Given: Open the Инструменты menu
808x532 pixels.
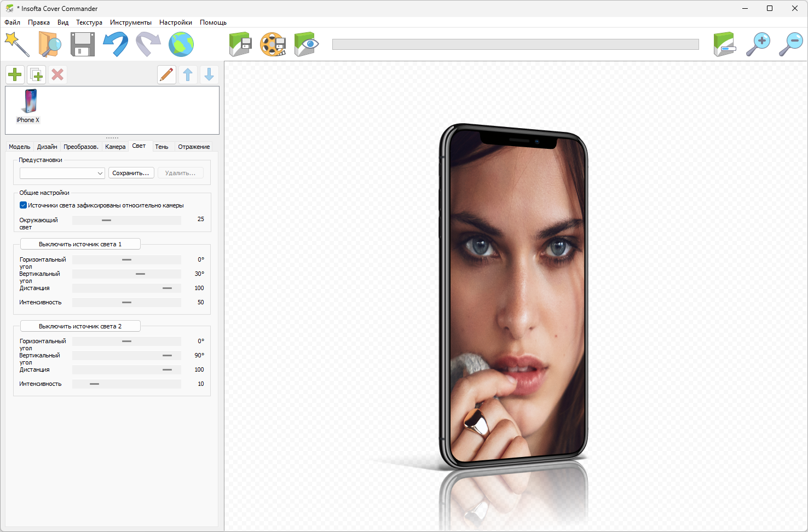Looking at the screenshot, I should pos(131,22).
